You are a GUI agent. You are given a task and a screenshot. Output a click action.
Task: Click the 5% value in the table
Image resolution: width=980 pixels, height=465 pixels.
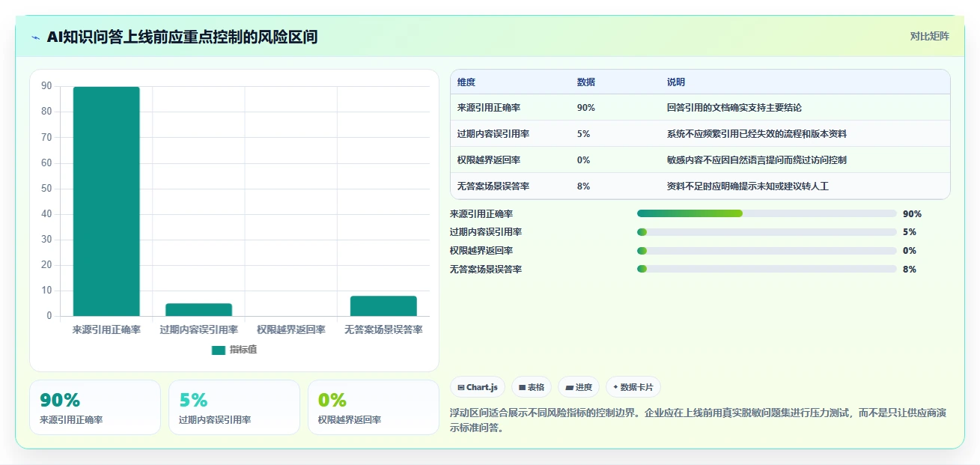tap(584, 134)
